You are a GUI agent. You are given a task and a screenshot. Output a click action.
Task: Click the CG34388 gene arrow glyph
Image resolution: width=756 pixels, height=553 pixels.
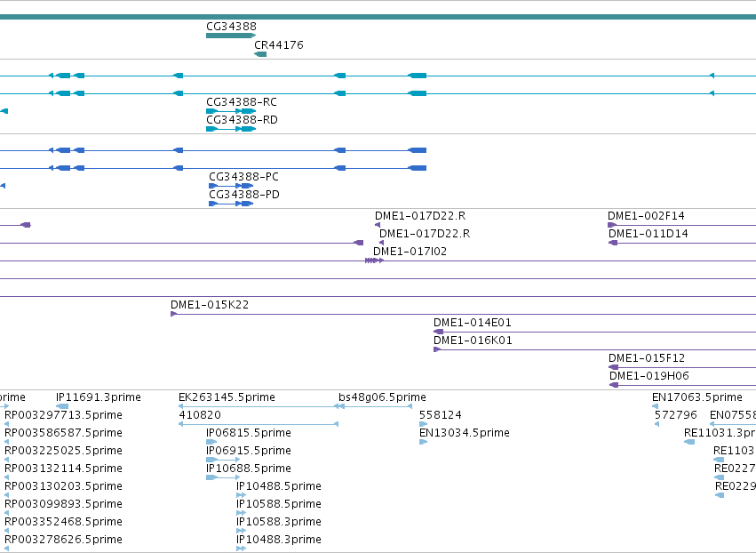231,36
